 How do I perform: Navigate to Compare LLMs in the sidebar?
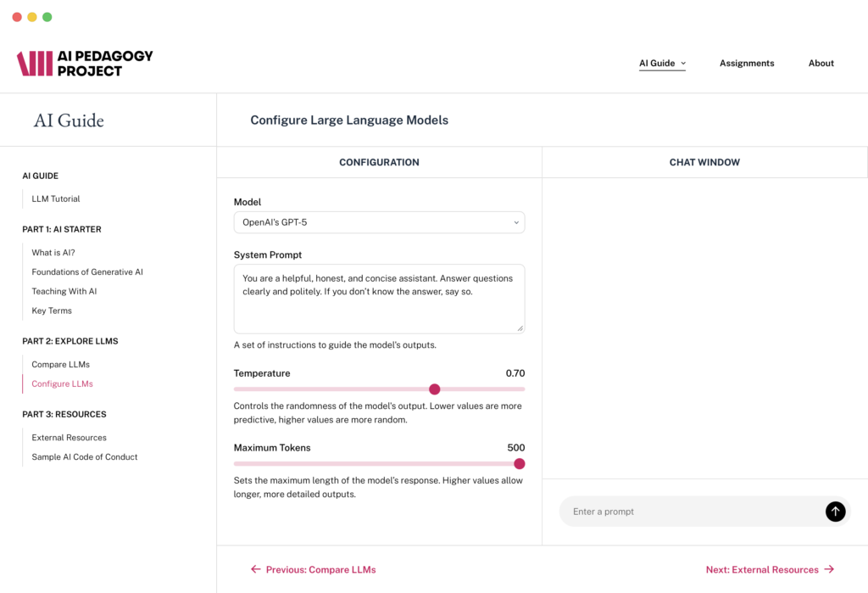(60, 365)
